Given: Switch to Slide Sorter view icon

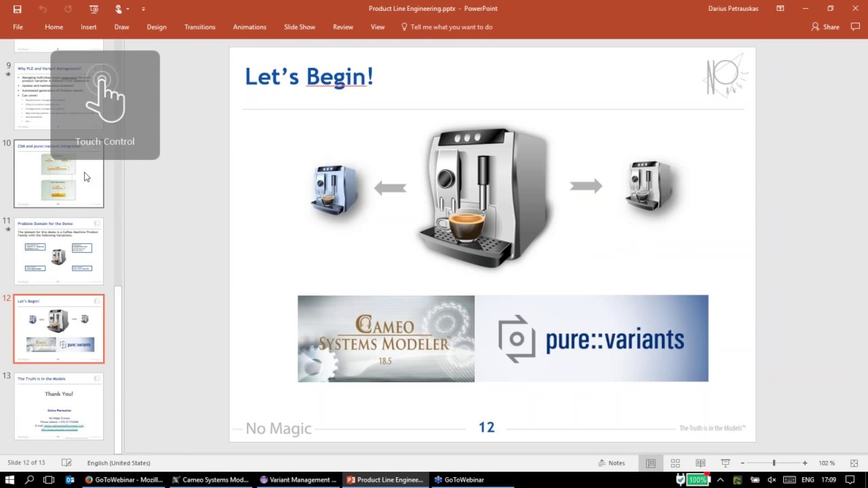Looking at the screenshot, I should pos(675,463).
